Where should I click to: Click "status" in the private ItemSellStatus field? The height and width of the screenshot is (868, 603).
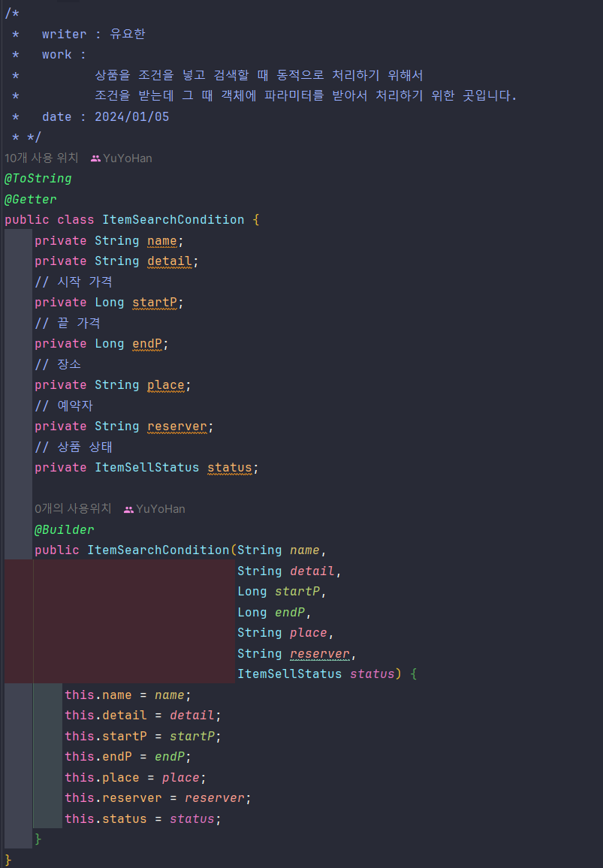[x=229, y=468]
